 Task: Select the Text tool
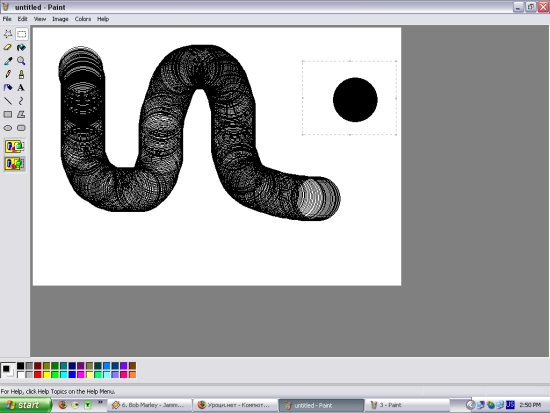[x=21, y=87]
